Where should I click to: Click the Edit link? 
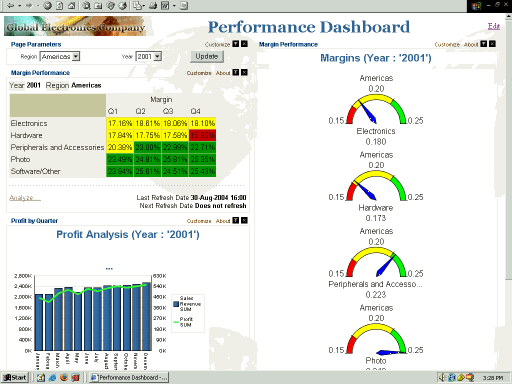(x=494, y=26)
